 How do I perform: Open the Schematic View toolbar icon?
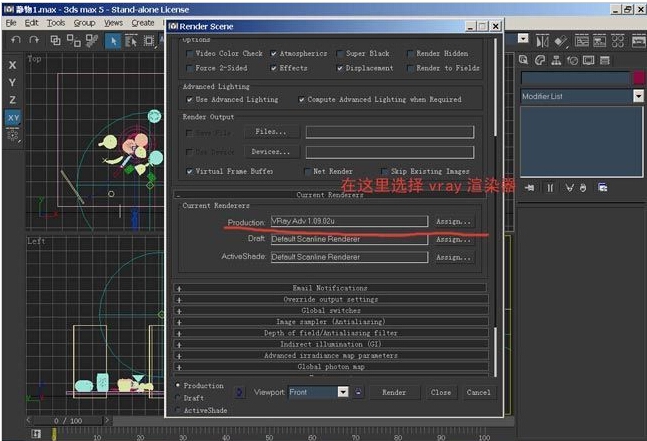(600, 41)
